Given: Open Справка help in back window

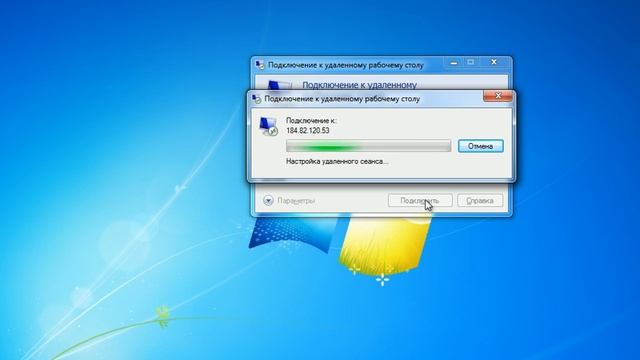Looking at the screenshot, I should (x=480, y=200).
